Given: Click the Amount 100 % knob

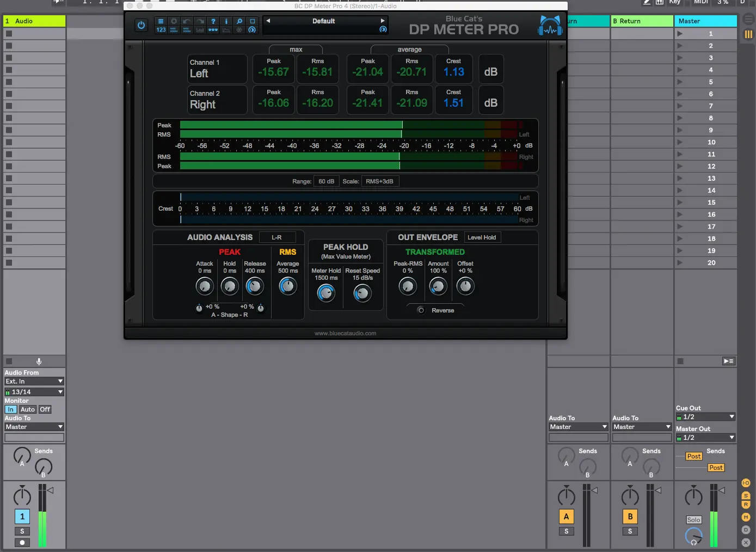Looking at the screenshot, I should point(438,286).
